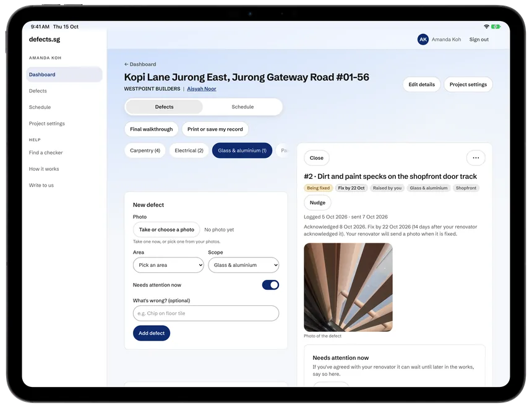Click the Glass & aluminium tag on defect #2

tap(429, 188)
